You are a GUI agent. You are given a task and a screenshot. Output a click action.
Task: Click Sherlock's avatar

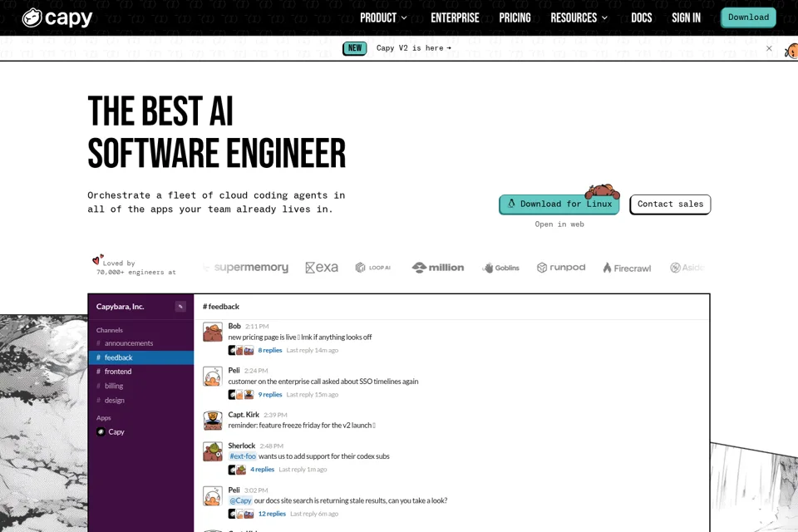pyautogui.click(x=213, y=451)
